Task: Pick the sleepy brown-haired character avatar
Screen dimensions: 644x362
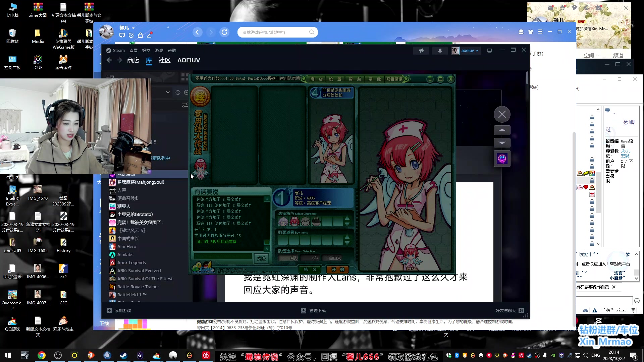Action: point(305,221)
